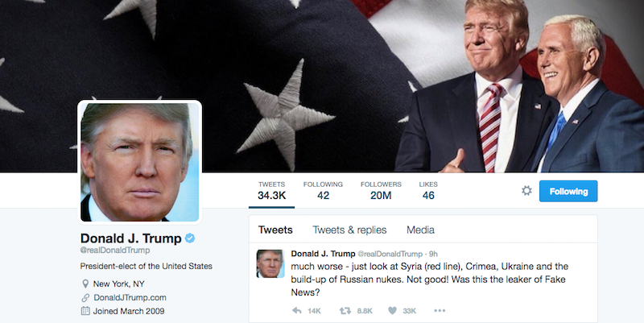Visit the DonaldJTrump.com website link
Image resolution: width=644 pixels, height=323 pixels.
130,297
